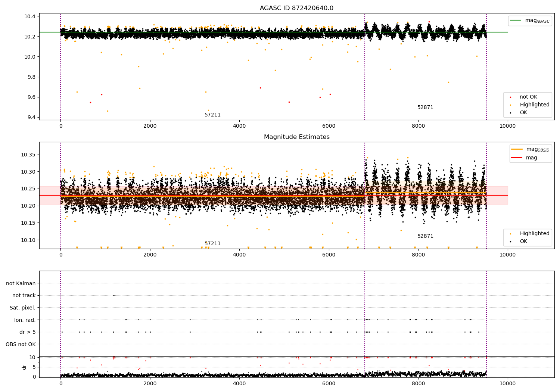Image resolution: width=560 pixels, height=392 pixels.
Task: Select the 'dr > 5' row label
Action: [28, 332]
